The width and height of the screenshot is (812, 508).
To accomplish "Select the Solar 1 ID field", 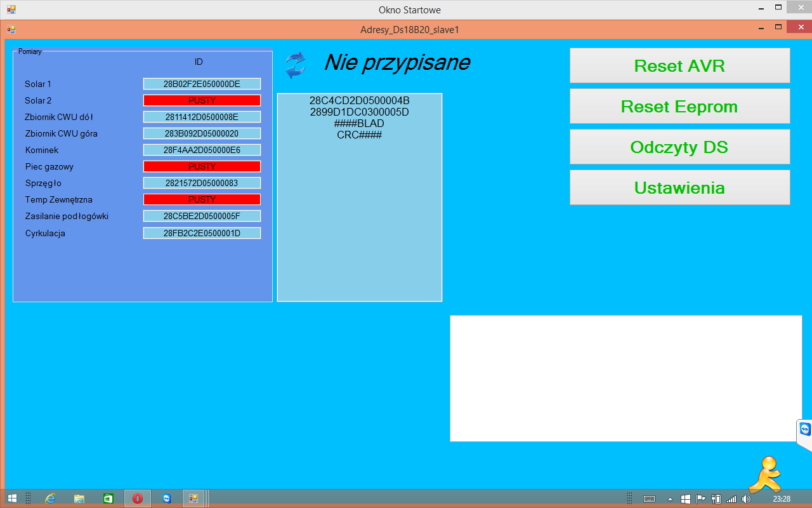I will click(202, 84).
